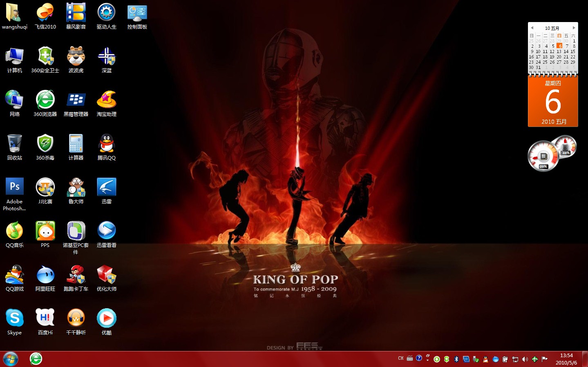Image resolution: width=588 pixels, height=367 pixels.
Task: Open the 360浏览器 desktop shortcut
Action: coord(45,104)
